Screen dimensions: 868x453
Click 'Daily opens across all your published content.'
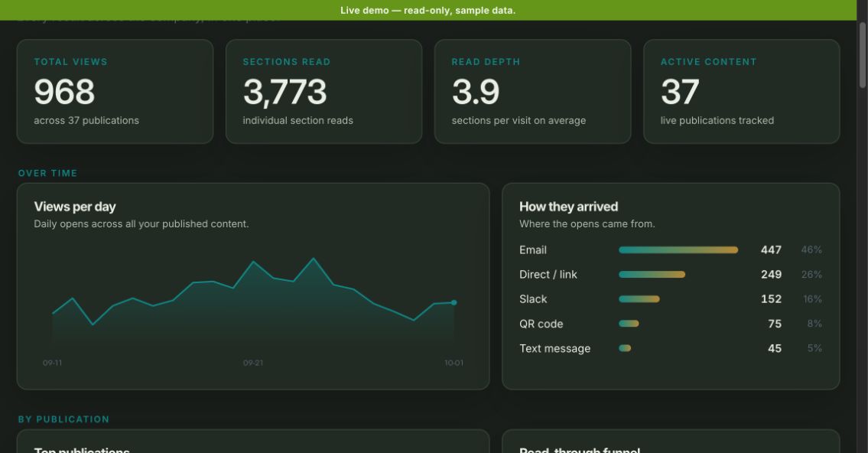pos(141,223)
